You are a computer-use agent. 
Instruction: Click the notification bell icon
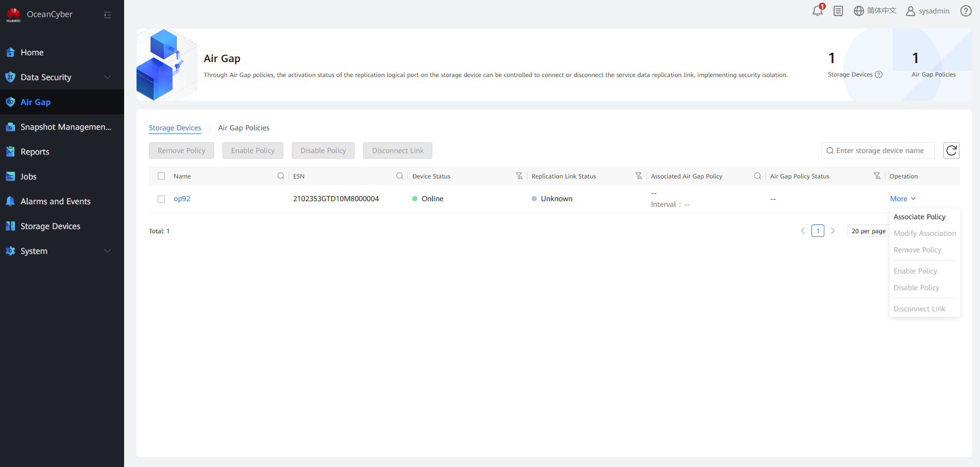pos(817,11)
